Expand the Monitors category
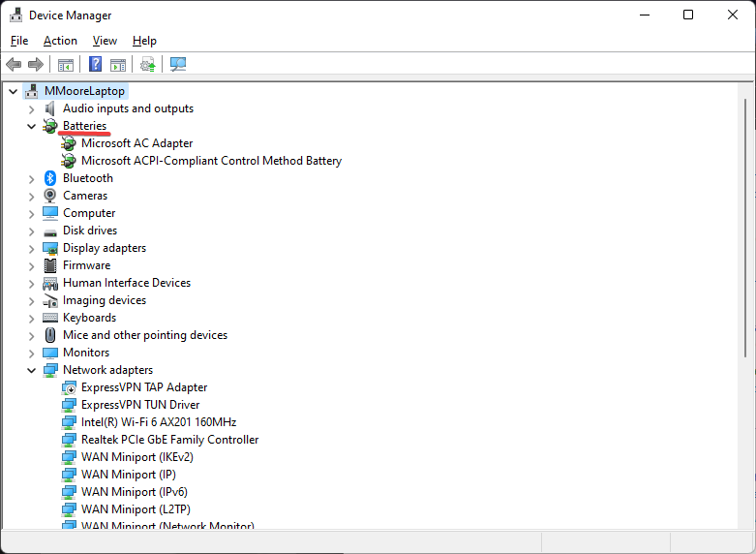This screenshot has width=756, height=554. pos(31,354)
